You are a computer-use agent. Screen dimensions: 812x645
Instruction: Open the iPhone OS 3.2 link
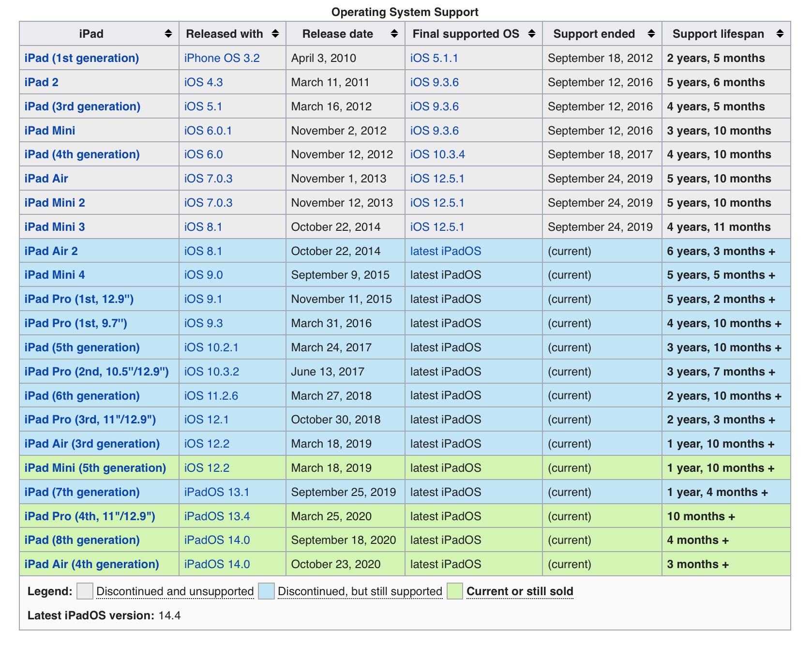(222, 58)
